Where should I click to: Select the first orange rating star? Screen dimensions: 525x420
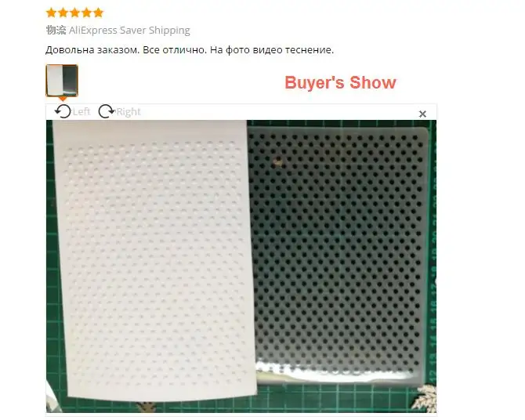(x=51, y=13)
